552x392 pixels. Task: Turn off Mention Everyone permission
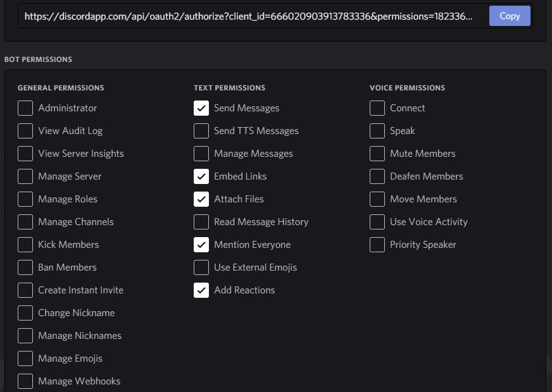tap(201, 245)
